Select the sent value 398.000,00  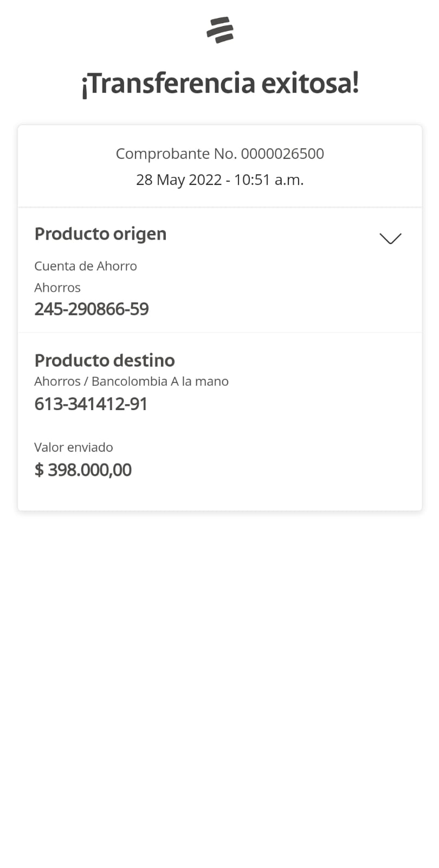click(x=90, y=470)
